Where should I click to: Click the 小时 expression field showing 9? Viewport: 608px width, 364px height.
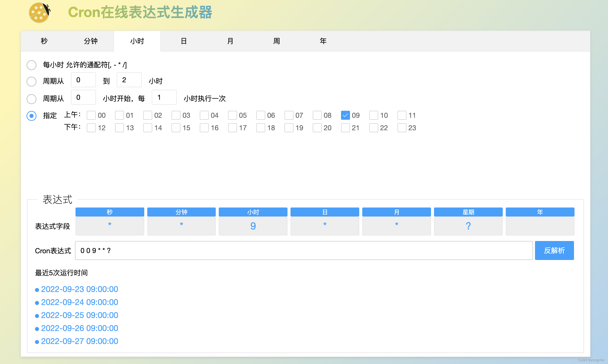(x=253, y=226)
